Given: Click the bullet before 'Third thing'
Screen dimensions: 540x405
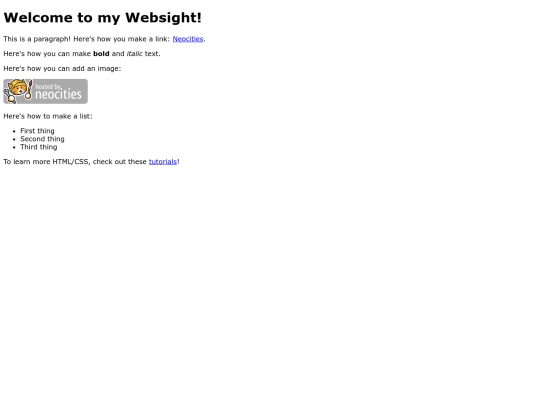Looking at the screenshot, I should click(14, 147).
